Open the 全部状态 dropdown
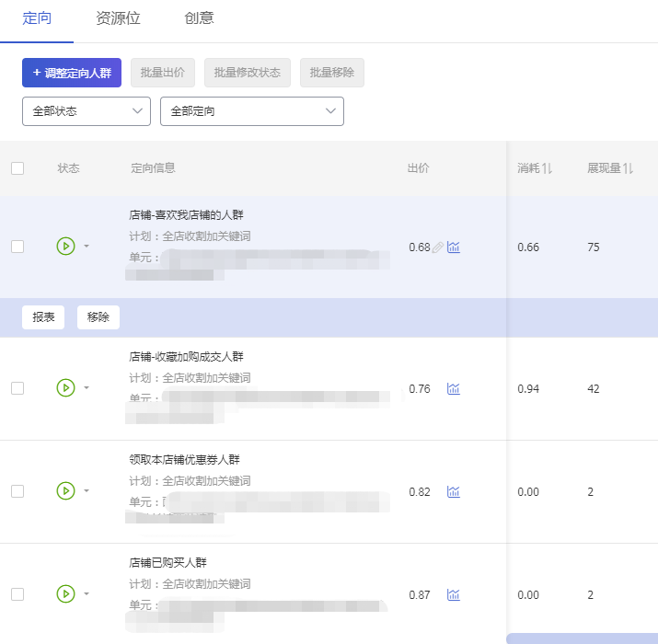Image resolution: width=658 pixels, height=644 pixels. click(87, 111)
